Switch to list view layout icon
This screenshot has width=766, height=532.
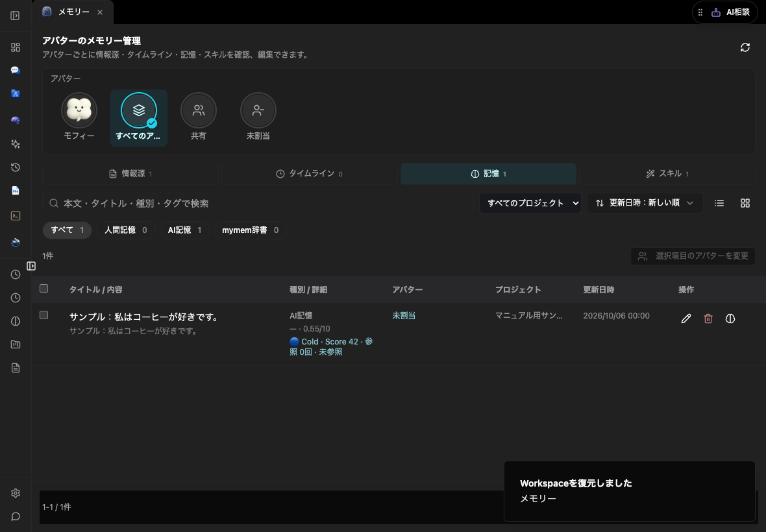[x=719, y=203]
